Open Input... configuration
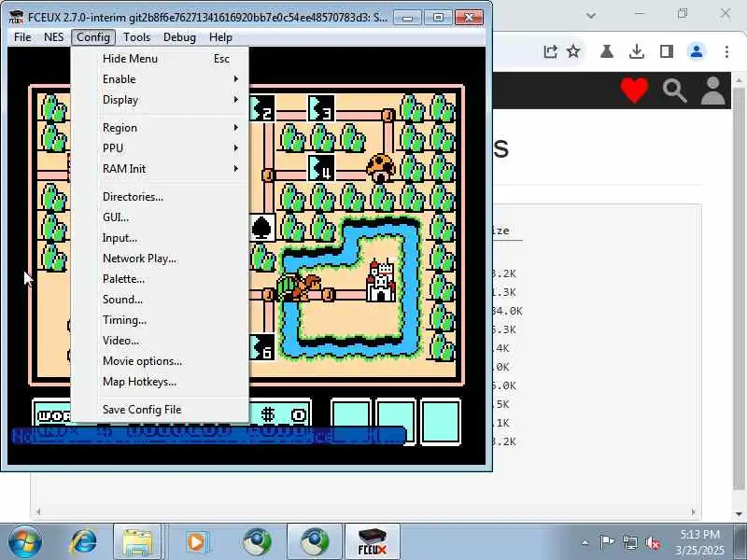Screen dimensions: 747x560 [160, 238]
